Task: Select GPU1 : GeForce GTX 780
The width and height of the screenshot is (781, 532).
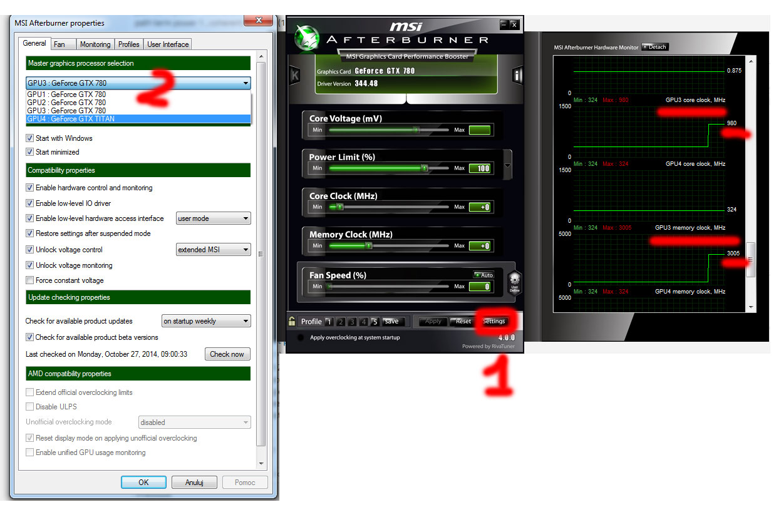Action: [138, 95]
